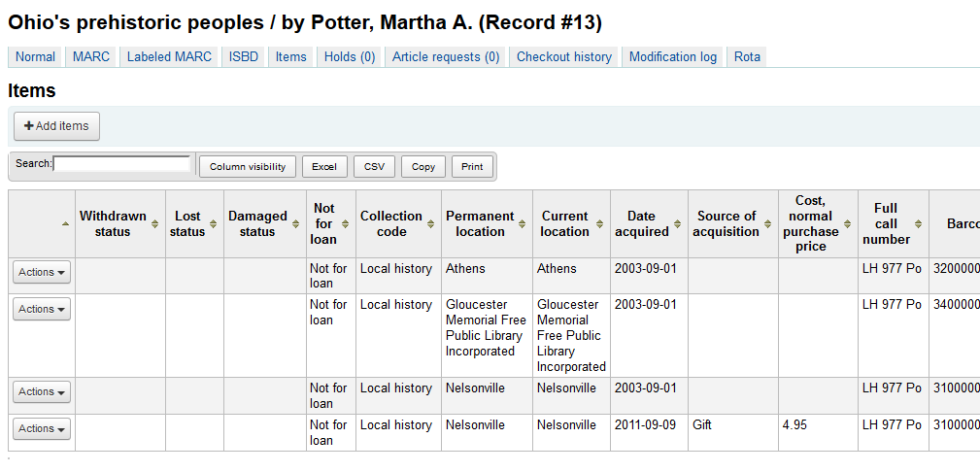980x472 pixels.
Task: Focus the items Search field
Action: tap(122, 164)
